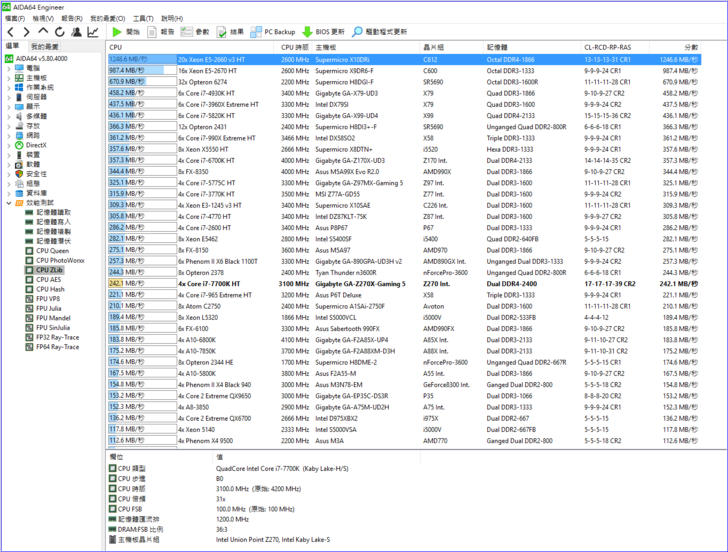Image resolution: width=728 pixels, height=552 pixels.
Task: Click the refresh icon in toolbar
Action: pos(59,32)
